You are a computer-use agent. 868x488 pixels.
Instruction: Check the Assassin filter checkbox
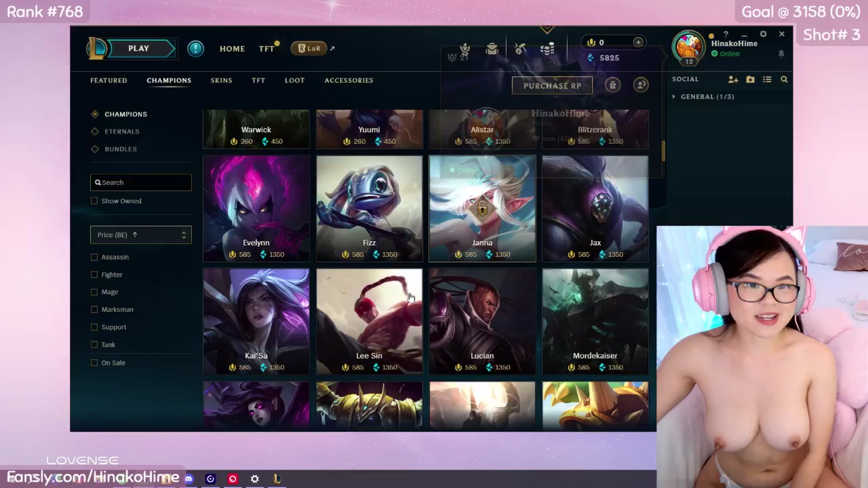pyautogui.click(x=94, y=257)
